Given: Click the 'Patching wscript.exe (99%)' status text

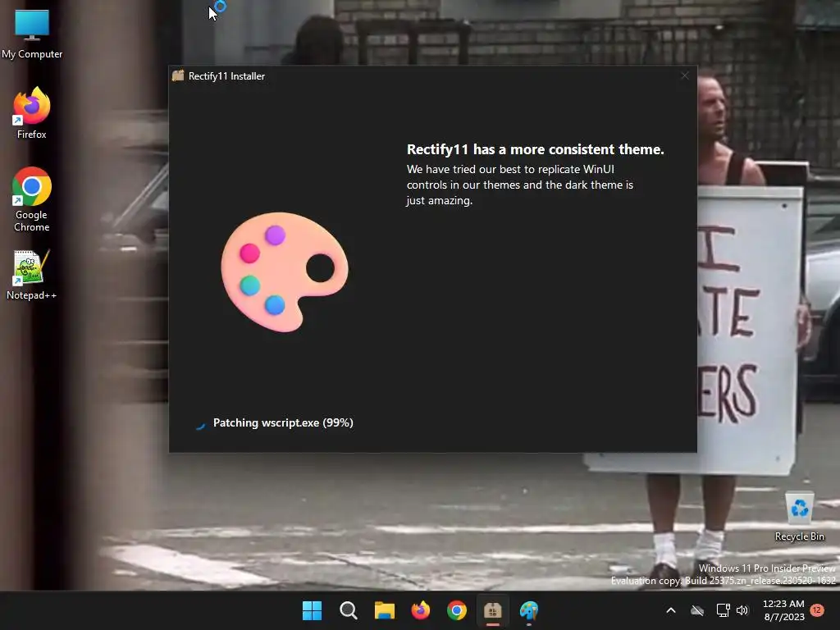Looking at the screenshot, I should pos(283,422).
